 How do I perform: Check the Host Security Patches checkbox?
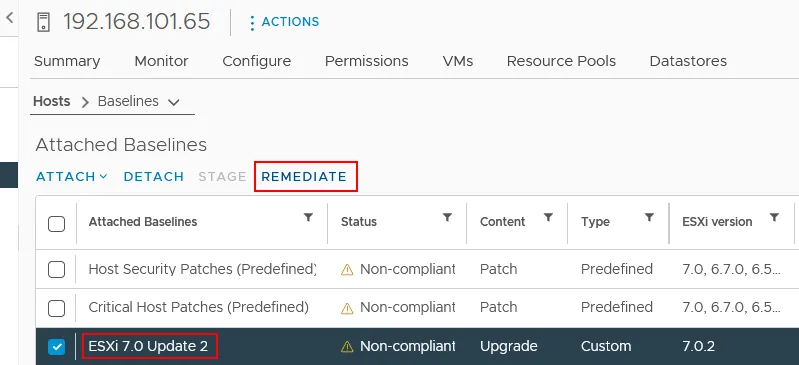point(57,269)
